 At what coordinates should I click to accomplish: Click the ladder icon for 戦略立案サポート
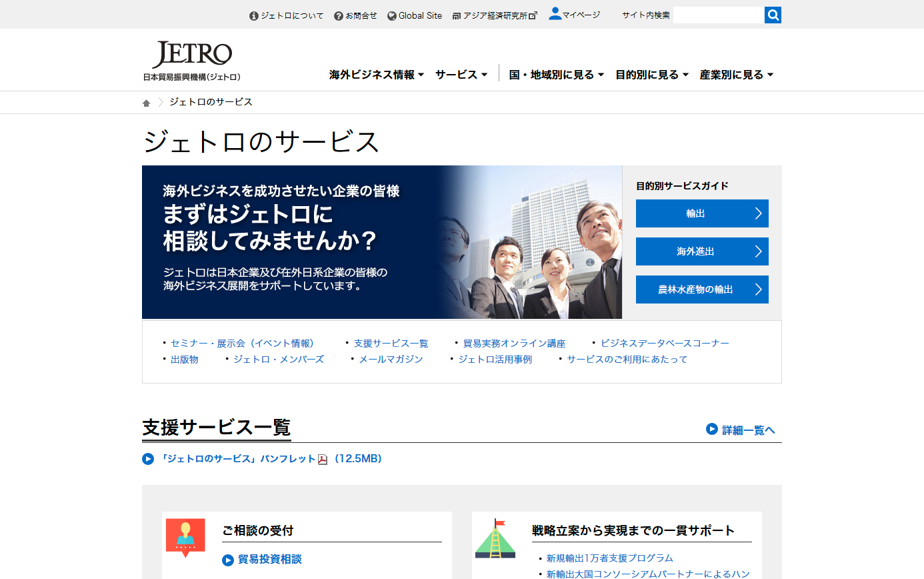coord(495,538)
